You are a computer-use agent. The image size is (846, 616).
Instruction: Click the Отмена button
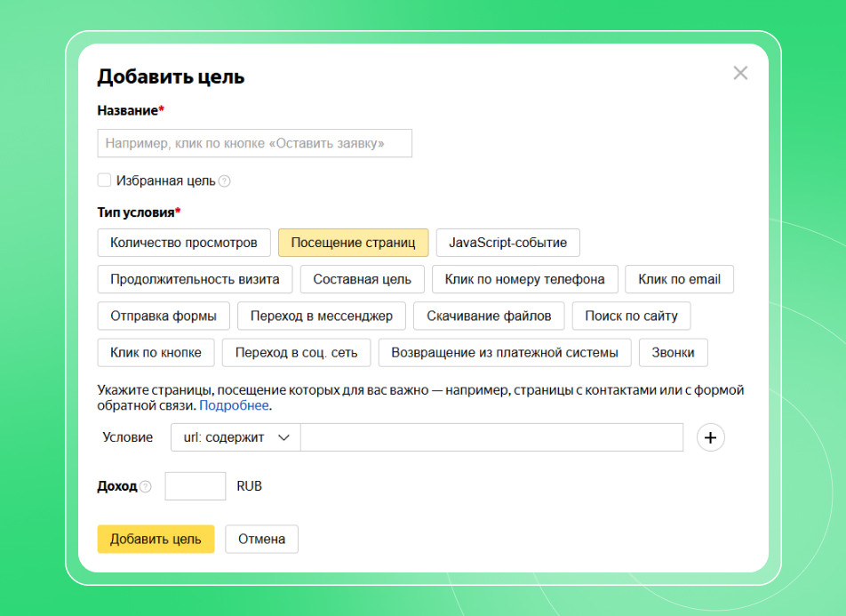[261, 539]
